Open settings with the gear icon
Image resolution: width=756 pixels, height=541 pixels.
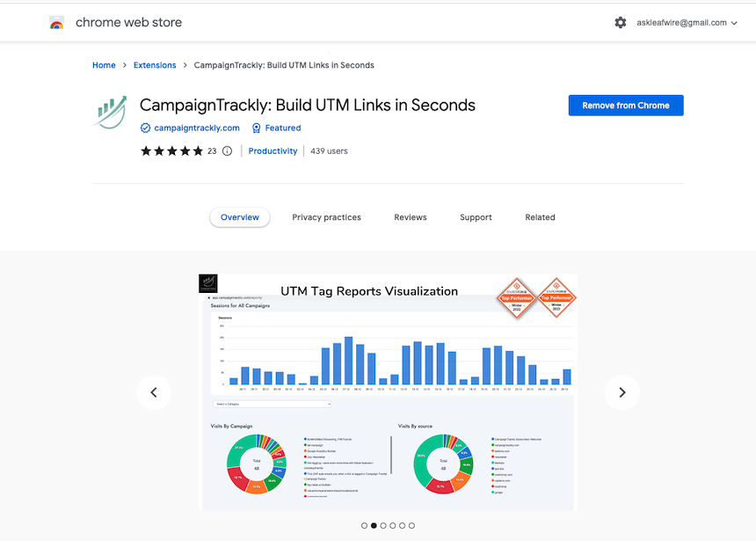pyautogui.click(x=621, y=23)
